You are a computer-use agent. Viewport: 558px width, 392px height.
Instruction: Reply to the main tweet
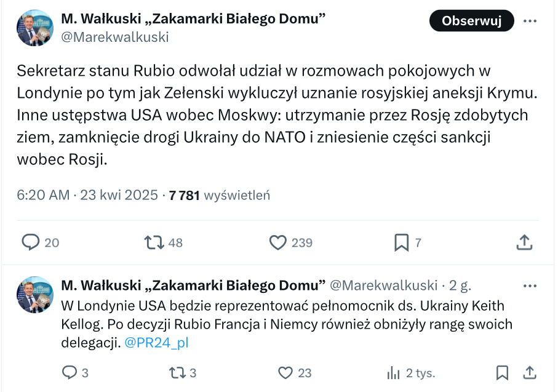(31, 242)
